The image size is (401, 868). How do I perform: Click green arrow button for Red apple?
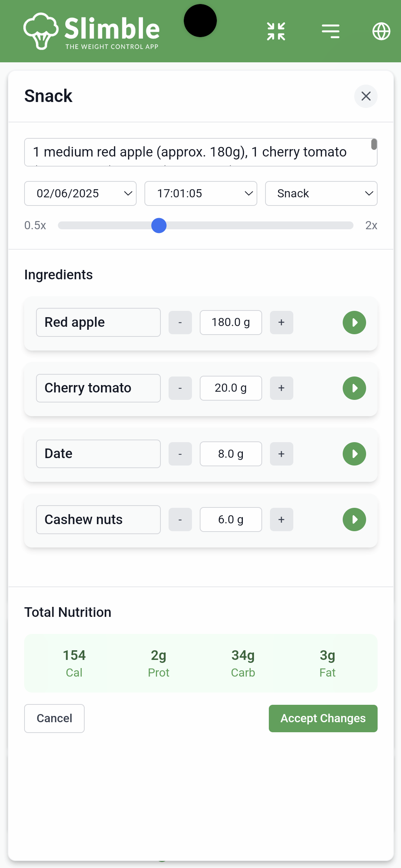354,322
